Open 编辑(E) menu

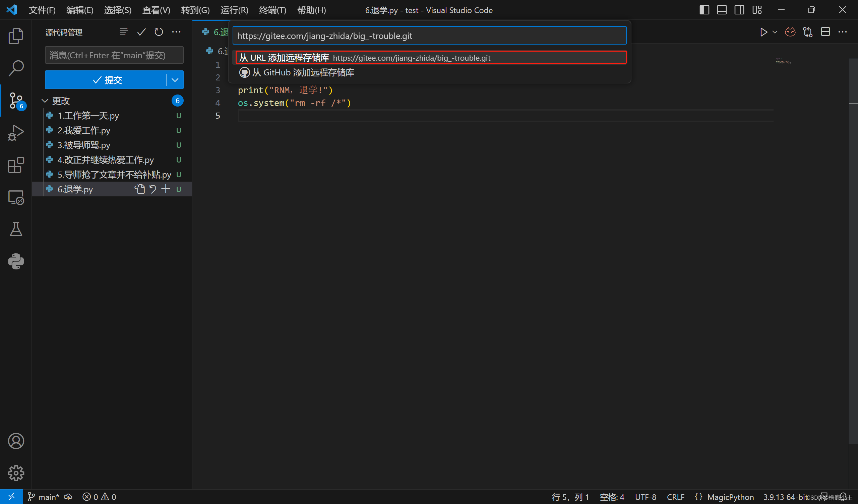[x=80, y=10]
